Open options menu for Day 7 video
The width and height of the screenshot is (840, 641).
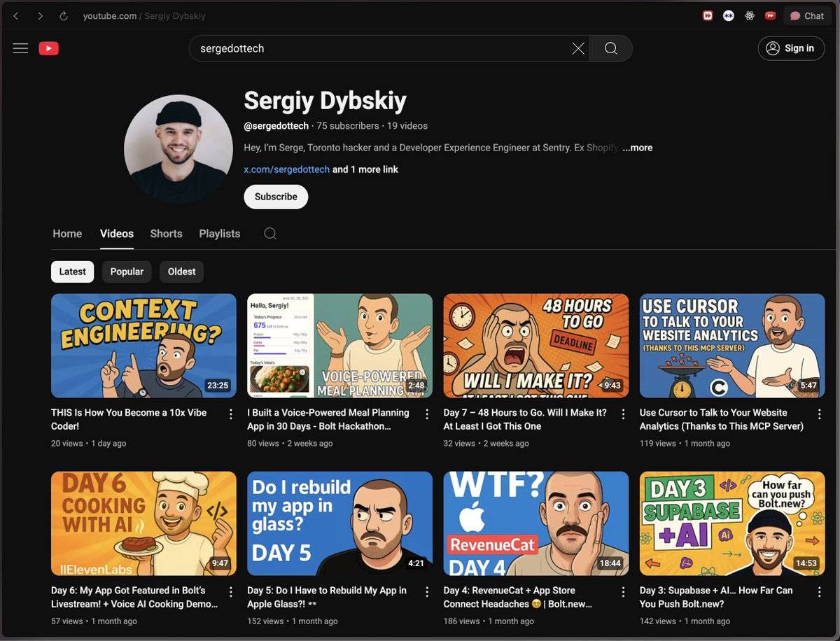[623, 414]
